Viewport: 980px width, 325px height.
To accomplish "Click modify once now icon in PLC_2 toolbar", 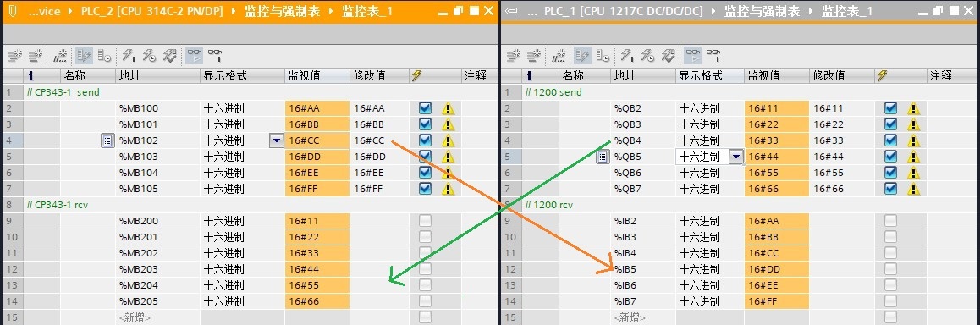I will tap(129, 56).
